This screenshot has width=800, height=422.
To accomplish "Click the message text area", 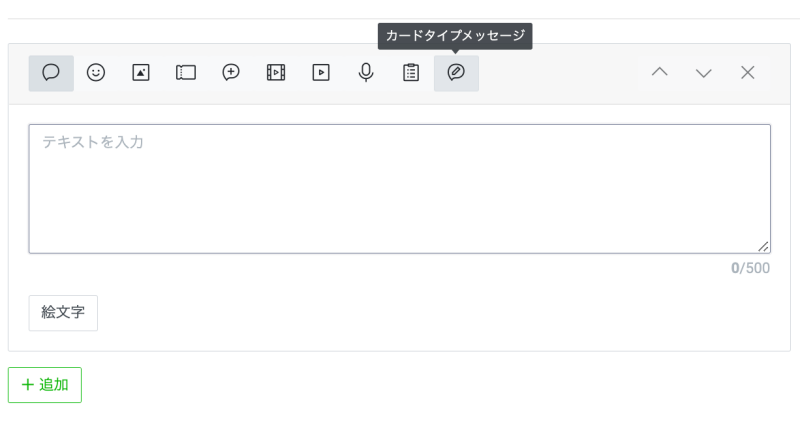I will [x=399, y=195].
